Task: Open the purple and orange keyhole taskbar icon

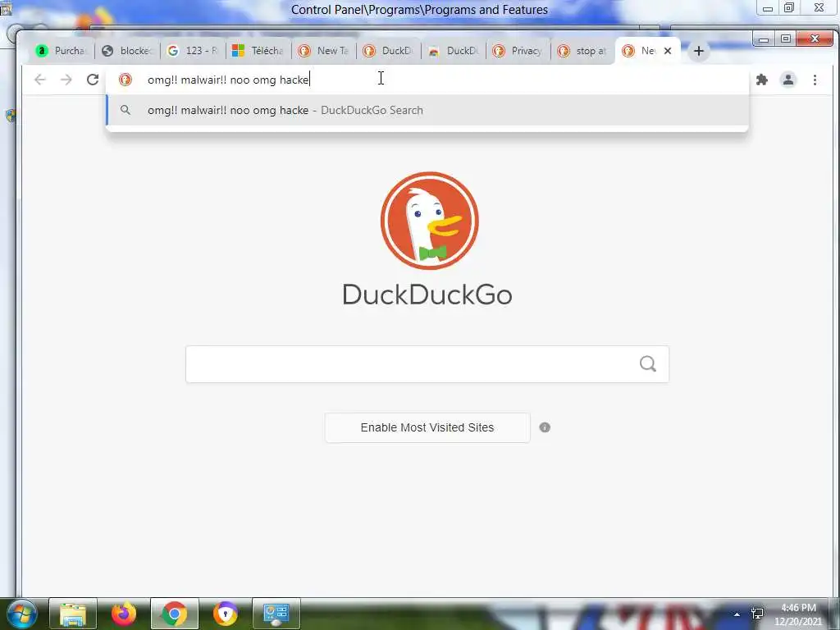Action: click(226, 614)
